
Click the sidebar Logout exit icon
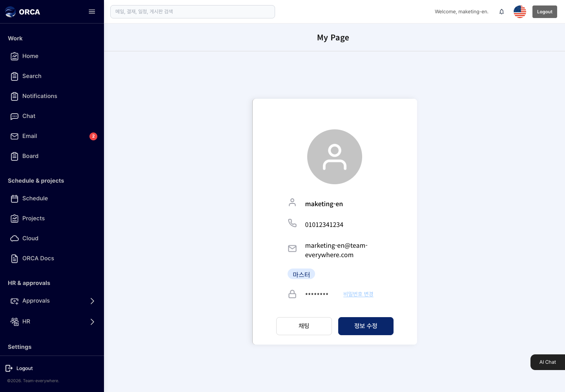(9, 368)
